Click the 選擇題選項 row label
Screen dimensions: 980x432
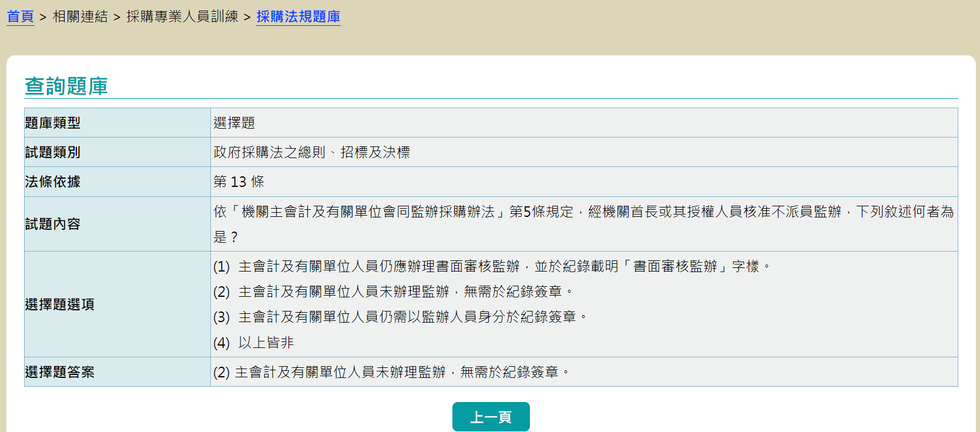coord(59,304)
